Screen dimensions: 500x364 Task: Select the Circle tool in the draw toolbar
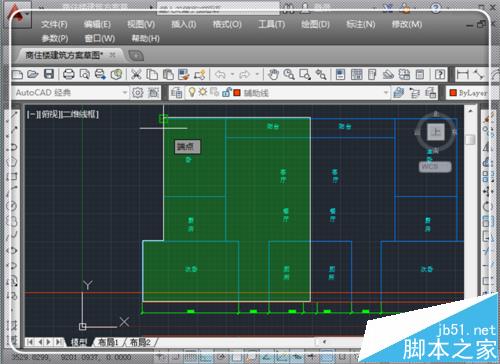12,206
